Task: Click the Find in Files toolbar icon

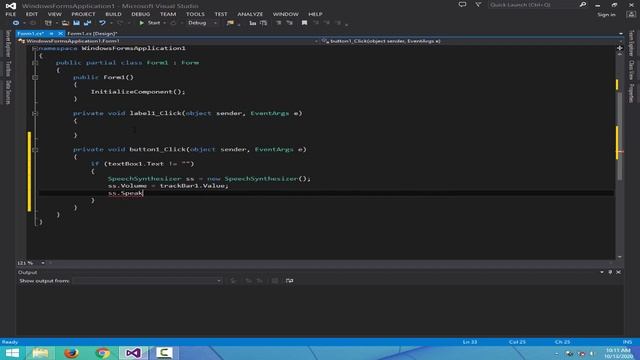Action: pos(230,23)
